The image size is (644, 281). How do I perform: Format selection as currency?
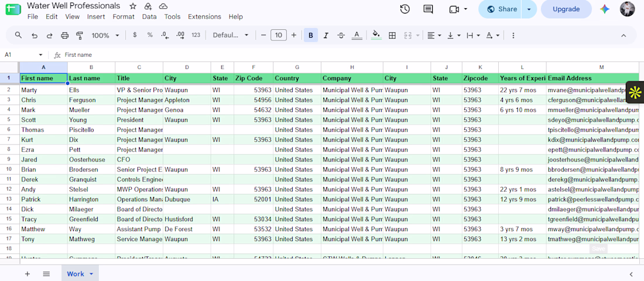135,35
